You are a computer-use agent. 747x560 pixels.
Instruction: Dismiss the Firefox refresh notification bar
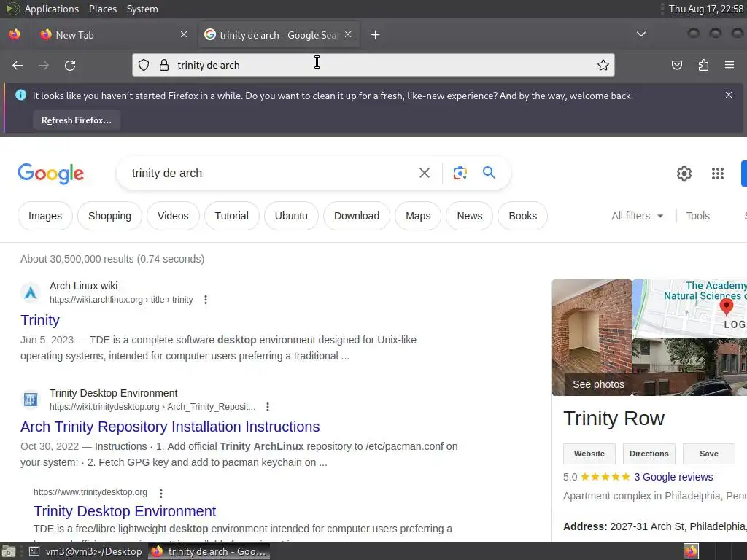[x=729, y=95]
